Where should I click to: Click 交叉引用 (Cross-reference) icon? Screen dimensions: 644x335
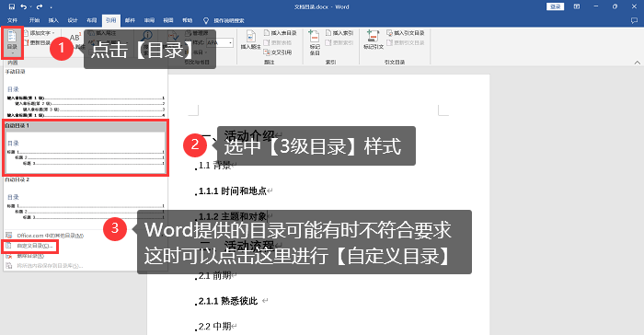(267, 52)
